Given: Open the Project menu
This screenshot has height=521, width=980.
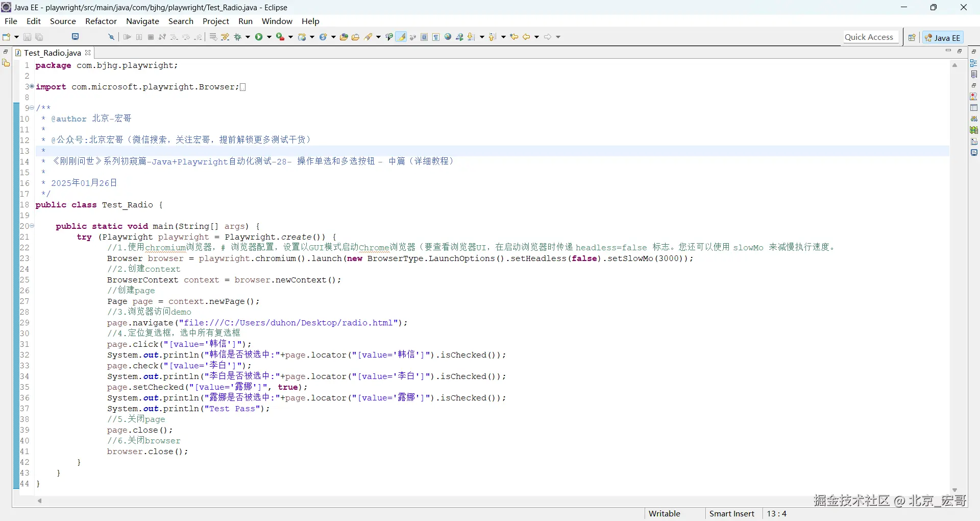Looking at the screenshot, I should click(x=216, y=21).
